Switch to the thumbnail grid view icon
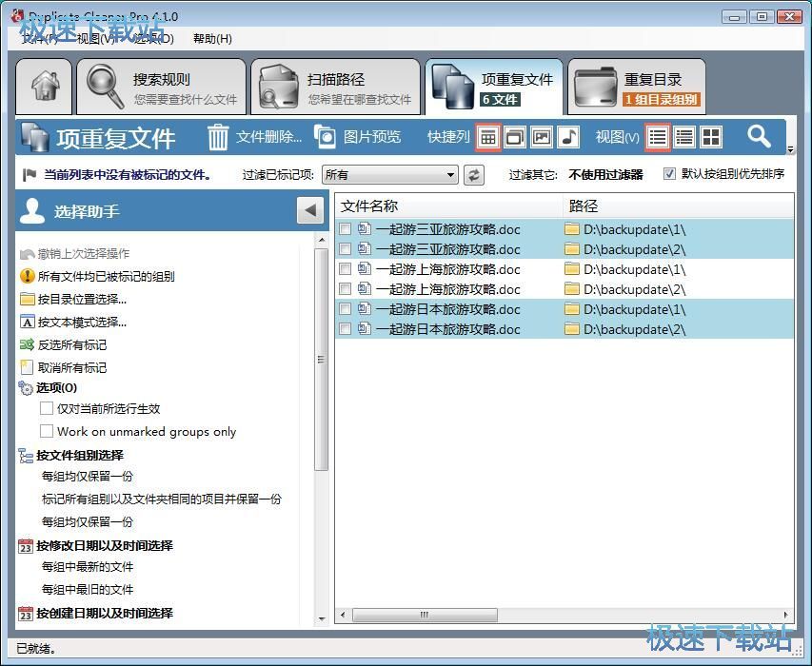Screen dimensions: 812x666 pos(710,137)
